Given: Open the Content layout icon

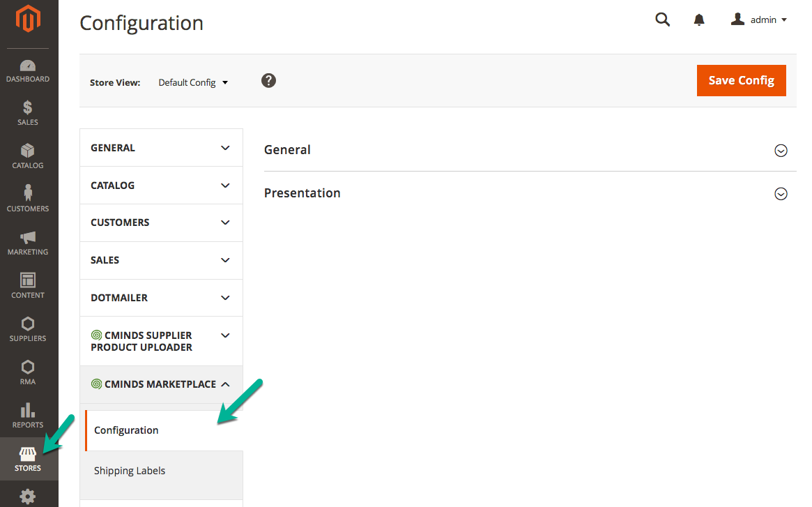Looking at the screenshot, I should pyautogui.click(x=28, y=281).
